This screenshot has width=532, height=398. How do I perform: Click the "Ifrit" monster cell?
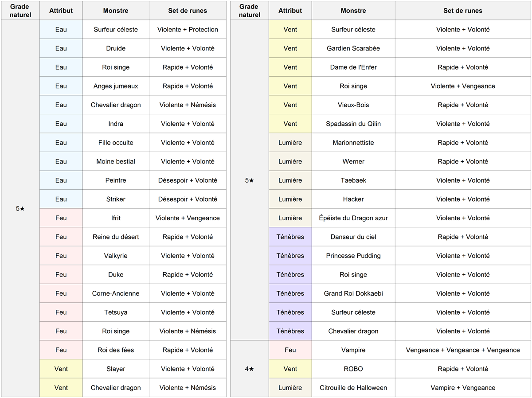(116, 218)
